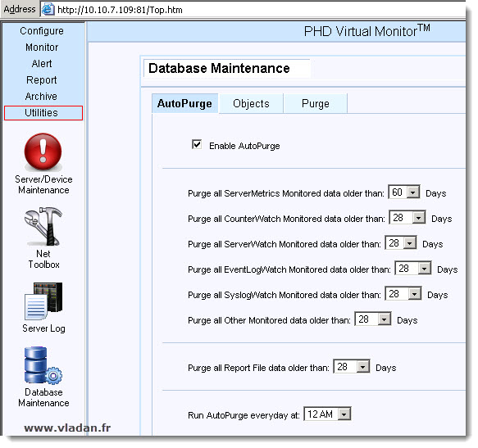Open CounterWatch days dropdown
The width and height of the screenshot is (478, 448).
point(407,218)
